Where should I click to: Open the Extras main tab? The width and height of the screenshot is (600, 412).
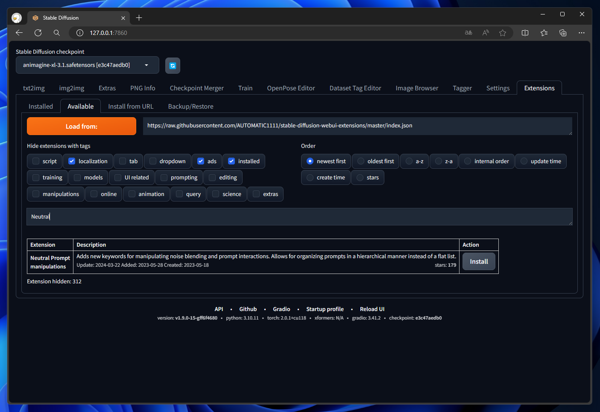[x=107, y=88]
